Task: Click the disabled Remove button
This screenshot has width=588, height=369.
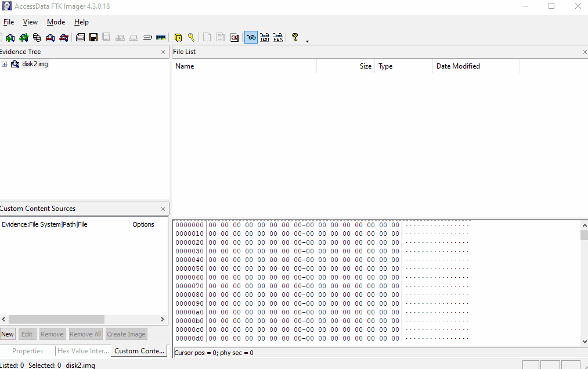Action: [x=52, y=334]
